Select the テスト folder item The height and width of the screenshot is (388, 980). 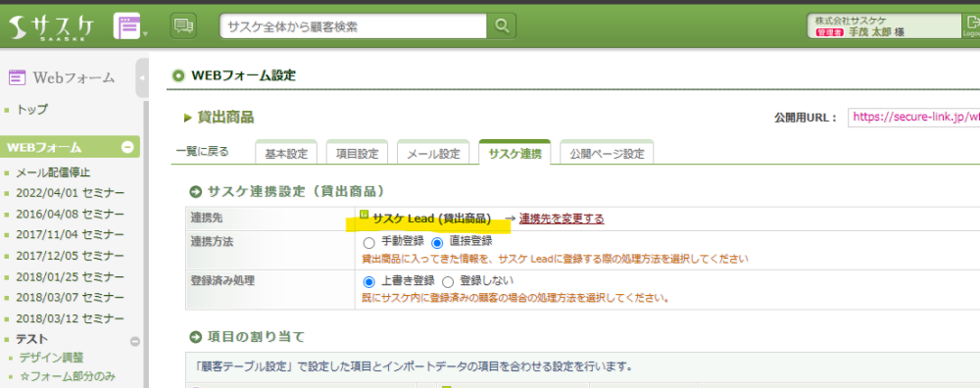32,339
